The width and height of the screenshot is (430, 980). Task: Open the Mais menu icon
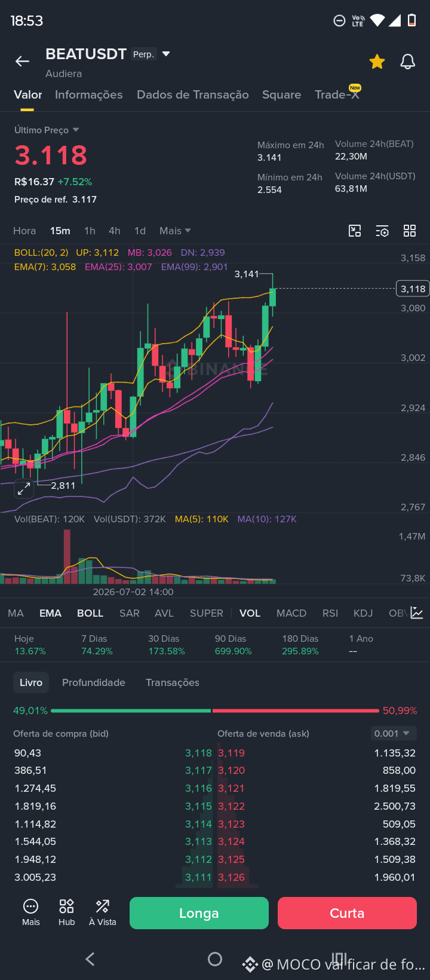coord(30,912)
